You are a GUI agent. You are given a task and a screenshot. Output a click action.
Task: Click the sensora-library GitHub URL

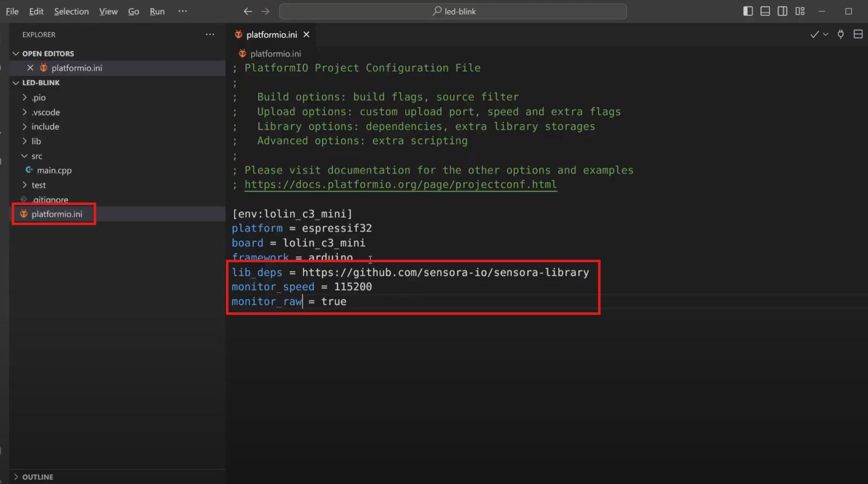446,273
